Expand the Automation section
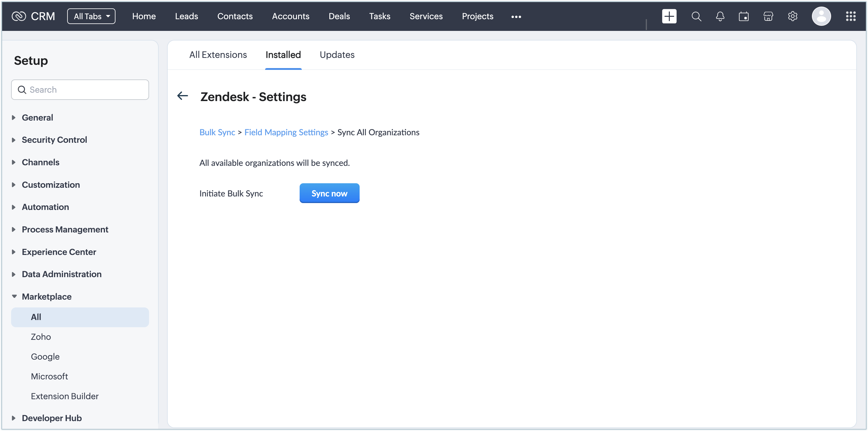 45,207
